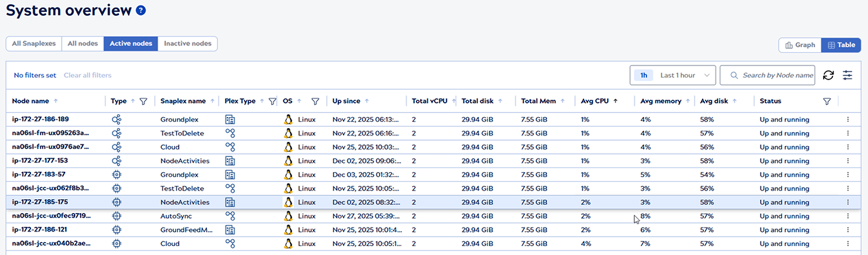Switch to Graph view

pos(800,45)
